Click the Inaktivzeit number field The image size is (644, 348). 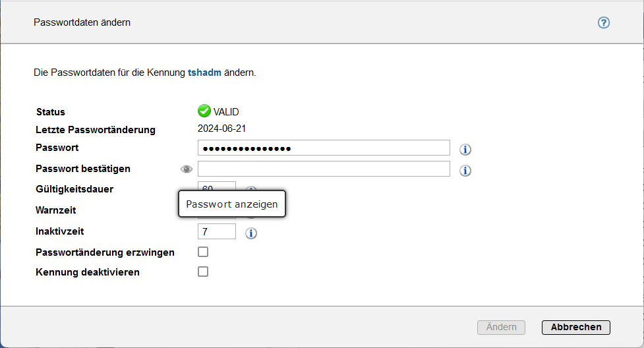click(216, 231)
